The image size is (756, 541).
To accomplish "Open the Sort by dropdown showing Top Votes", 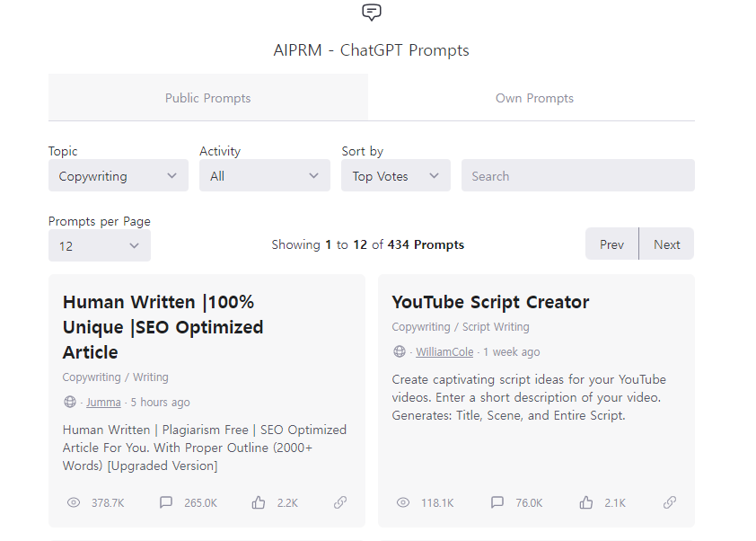I will coord(396,175).
